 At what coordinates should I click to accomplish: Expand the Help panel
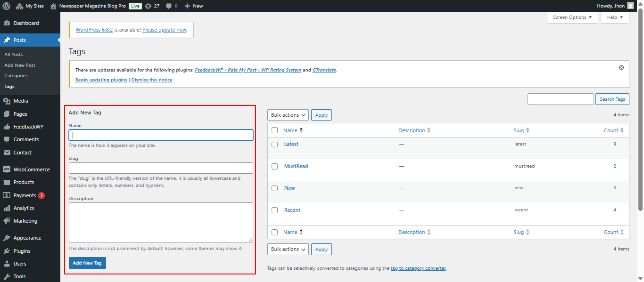click(x=615, y=17)
